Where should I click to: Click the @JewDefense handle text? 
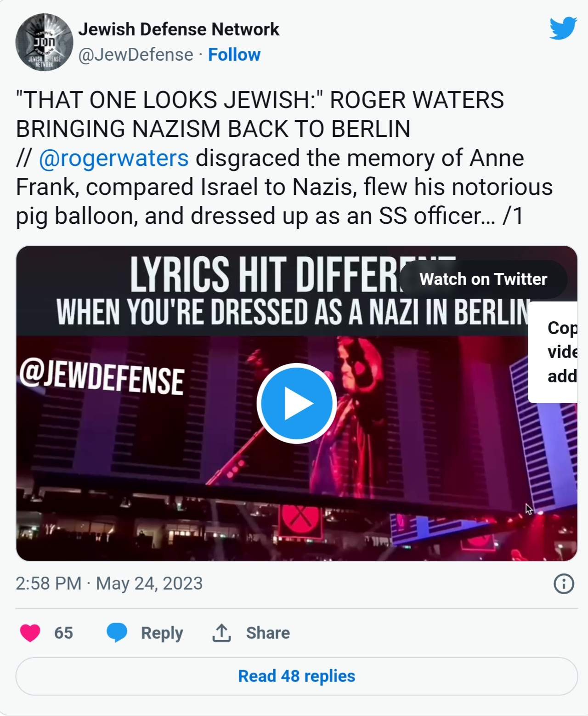point(136,55)
